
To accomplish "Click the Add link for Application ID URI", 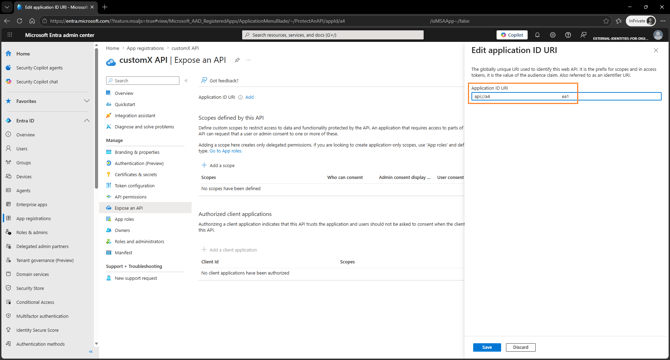I will click(250, 97).
